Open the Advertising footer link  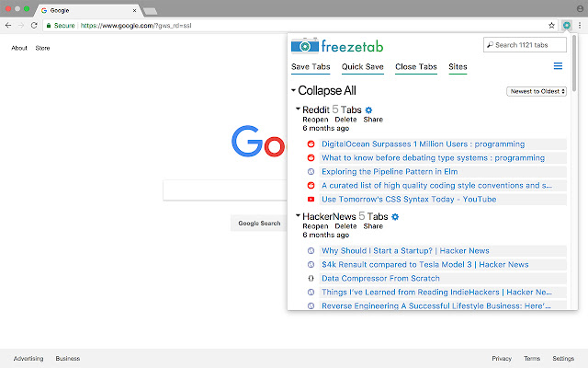coord(28,359)
